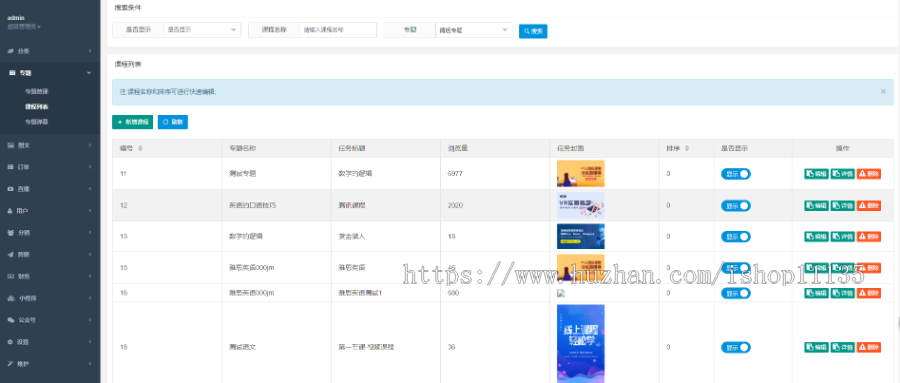Click the 维护 wrench icon in sidebar

[x=10, y=363]
